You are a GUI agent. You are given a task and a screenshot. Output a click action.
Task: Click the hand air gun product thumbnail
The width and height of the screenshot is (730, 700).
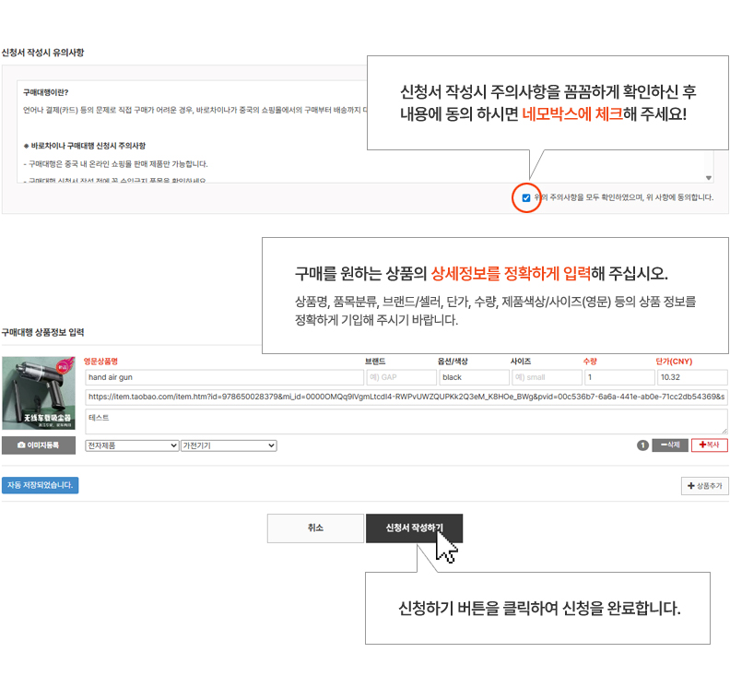click(x=39, y=394)
